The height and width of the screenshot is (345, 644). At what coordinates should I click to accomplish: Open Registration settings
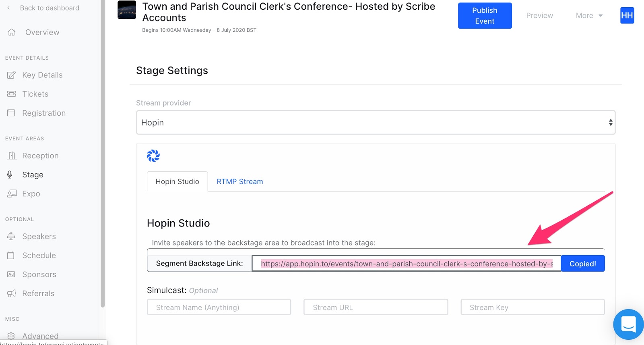pyautogui.click(x=44, y=113)
